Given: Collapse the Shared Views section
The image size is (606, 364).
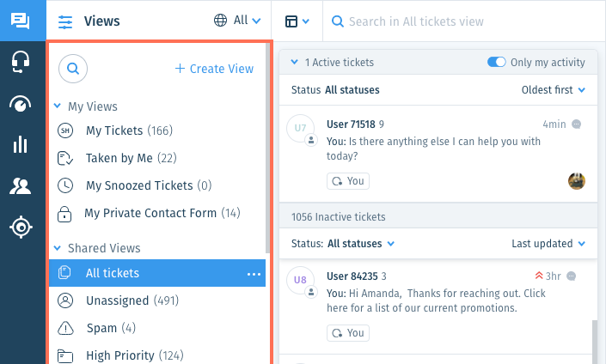Looking at the screenshot, I should [58, 248].
